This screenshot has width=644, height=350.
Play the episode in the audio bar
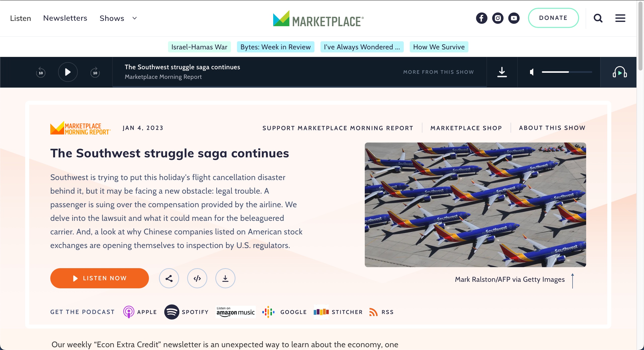coord(68,72)
